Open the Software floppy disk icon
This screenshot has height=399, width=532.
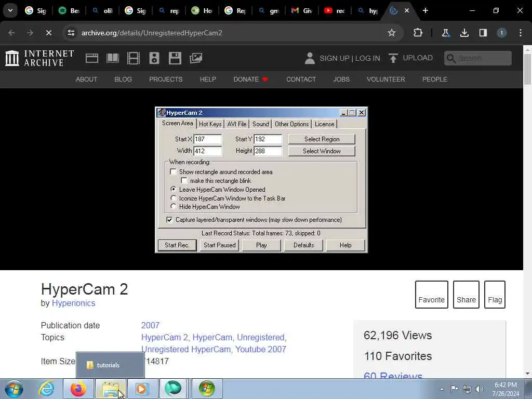175,58
